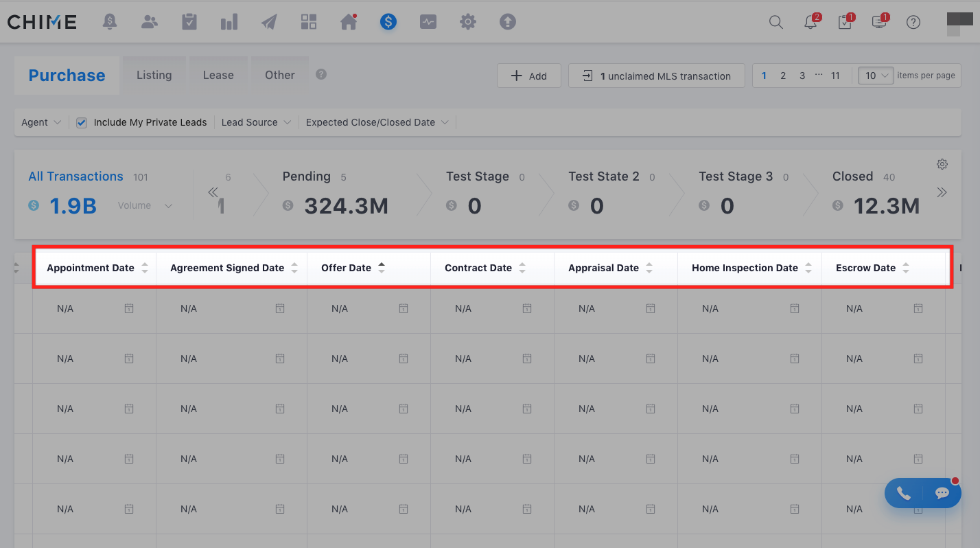This screenshot has height=548, width=980.
Task: Open the chat floating button
Action: point(942,494)
